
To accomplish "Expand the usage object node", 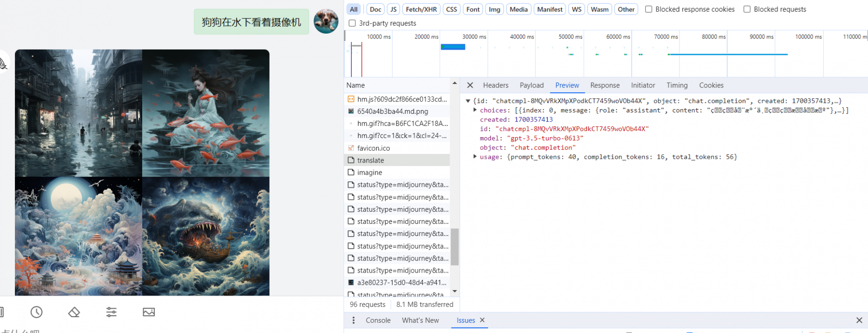I will pos(475,156).
